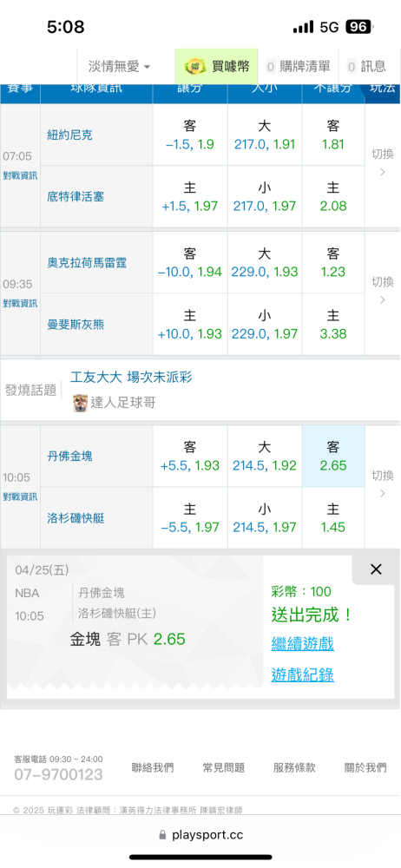
Task: Choose 客 −10.0 spread for 奧克拉荷馬雷霆
Action: 190,262
